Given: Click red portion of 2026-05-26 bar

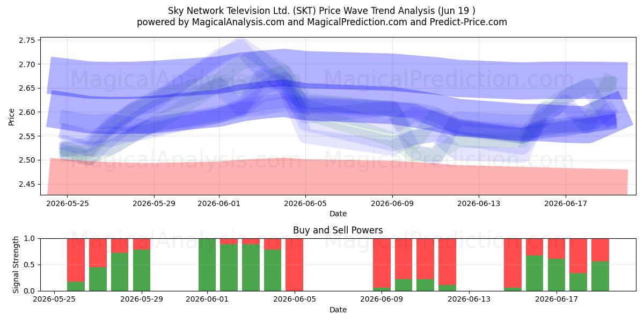Looking at the screenshot, I should tap(76, 260).
